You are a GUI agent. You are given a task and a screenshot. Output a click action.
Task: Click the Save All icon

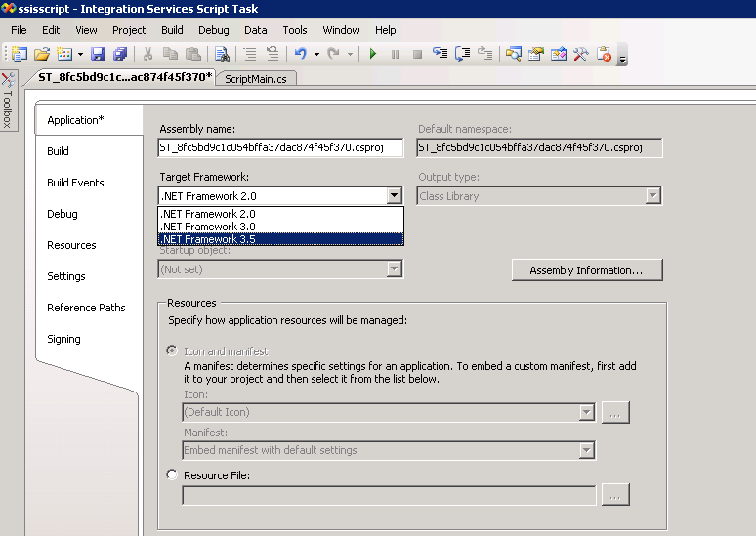[120, 54]
